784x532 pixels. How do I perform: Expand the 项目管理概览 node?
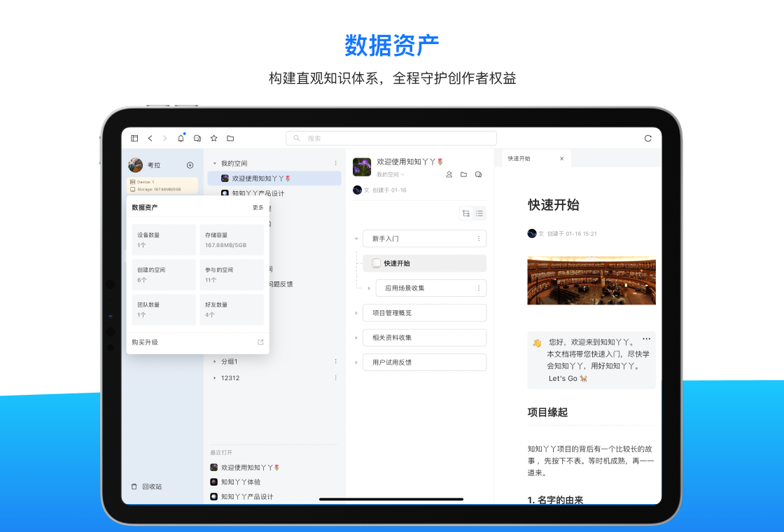pos(356,313)
